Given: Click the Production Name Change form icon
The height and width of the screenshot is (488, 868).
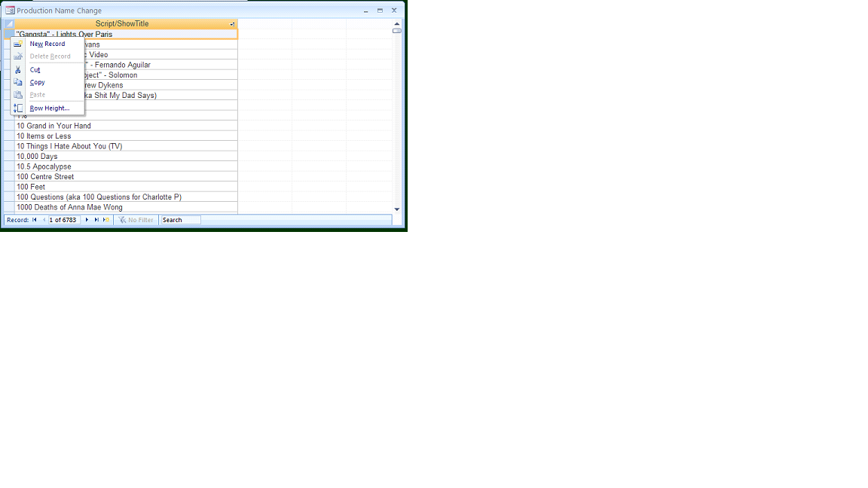Looking at the screenshot, I should (10, 11).
